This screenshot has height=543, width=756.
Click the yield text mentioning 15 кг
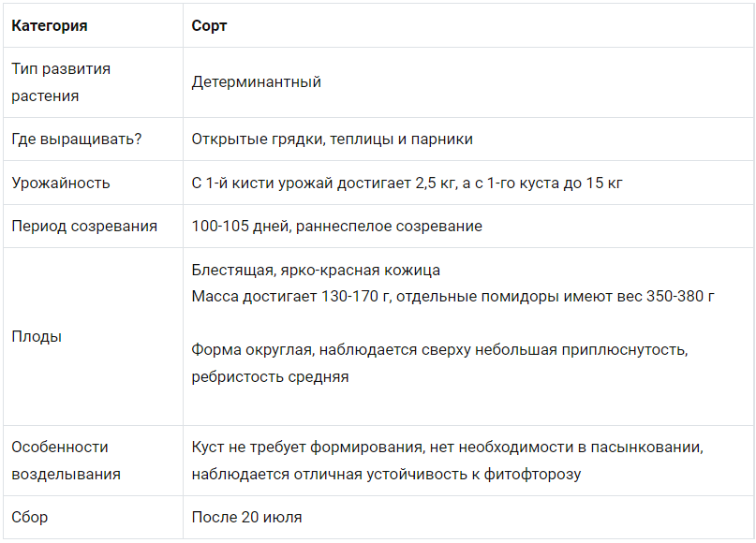click(407, 183)
